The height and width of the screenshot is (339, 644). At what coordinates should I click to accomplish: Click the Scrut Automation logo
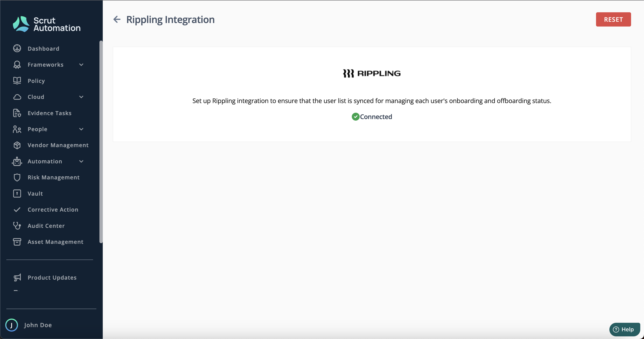(47, 24)
